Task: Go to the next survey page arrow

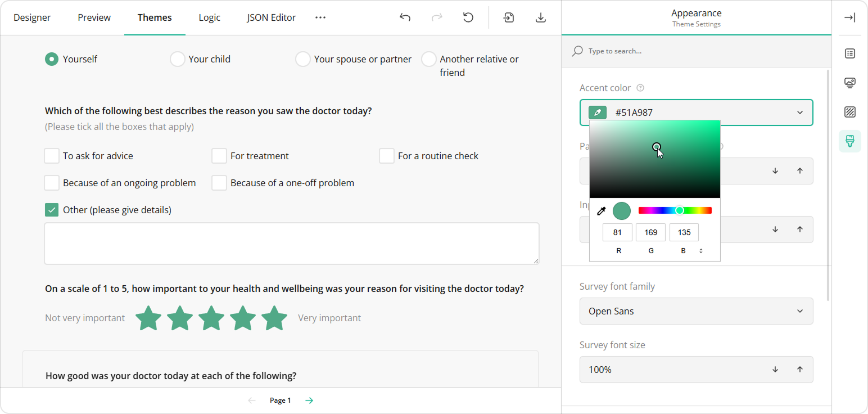Action: pyautogui.click(x=309, y=400)
